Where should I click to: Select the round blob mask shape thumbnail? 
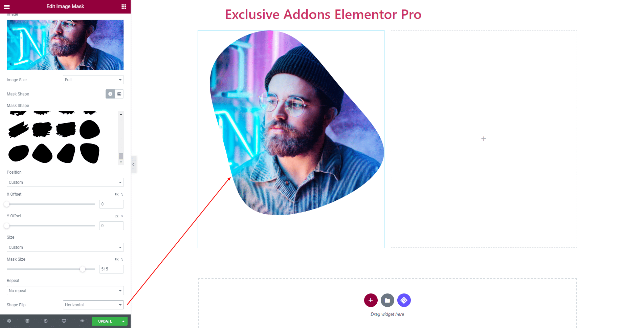[90, 130]
